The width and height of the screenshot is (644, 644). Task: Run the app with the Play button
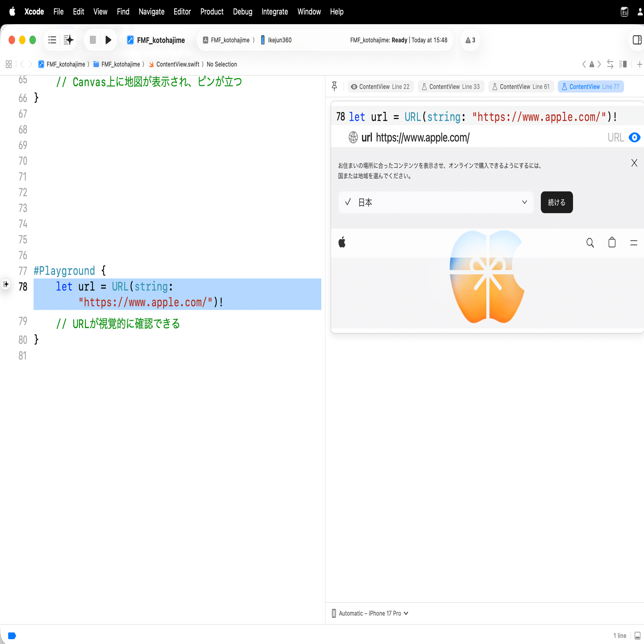(x=108, y=40)
